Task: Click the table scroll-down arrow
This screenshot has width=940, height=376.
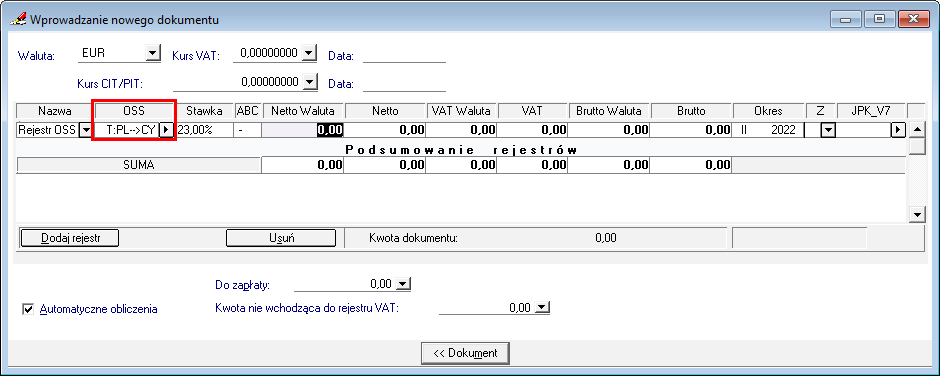Action: tap(915, 214)
